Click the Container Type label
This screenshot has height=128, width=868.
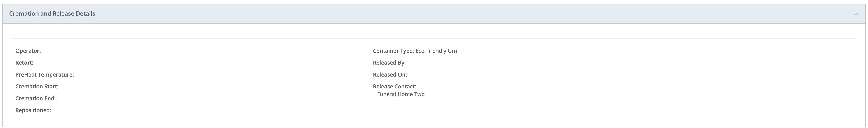(x=393, y=51)
